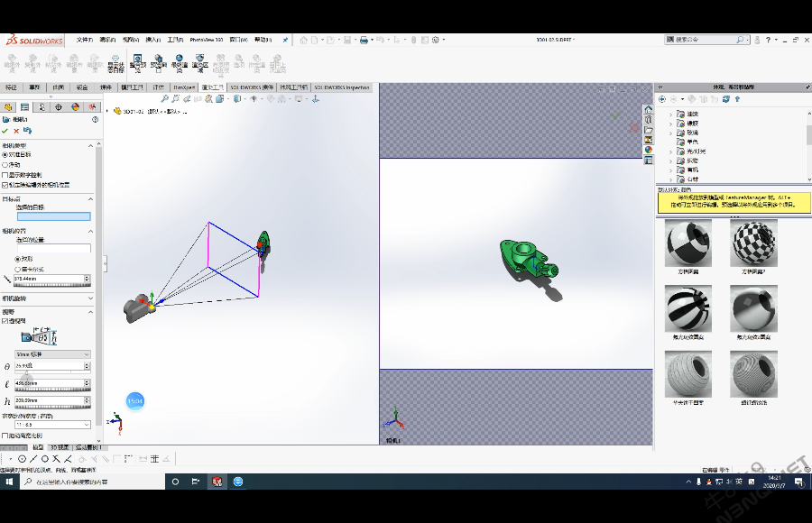Image resolution: width=812 pixels, height=523 pixels.
Task: Collapse the target point section
Action: click(90, 199)
